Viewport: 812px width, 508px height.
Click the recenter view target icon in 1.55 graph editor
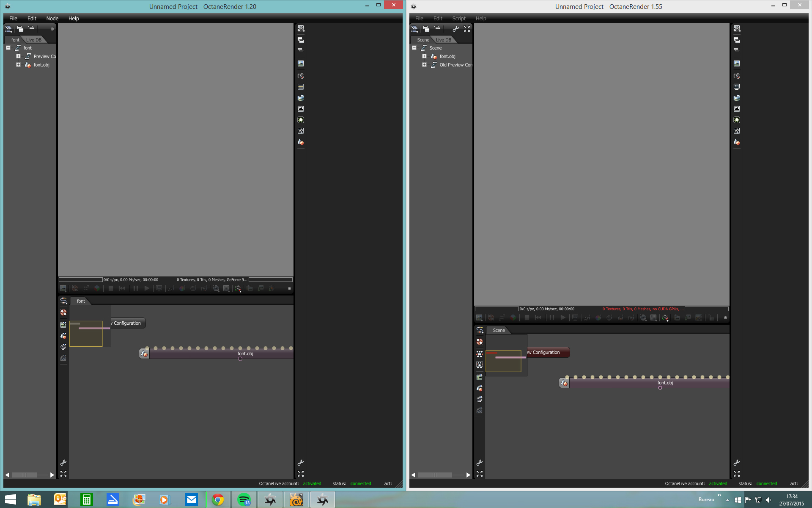tap(480, 342)
